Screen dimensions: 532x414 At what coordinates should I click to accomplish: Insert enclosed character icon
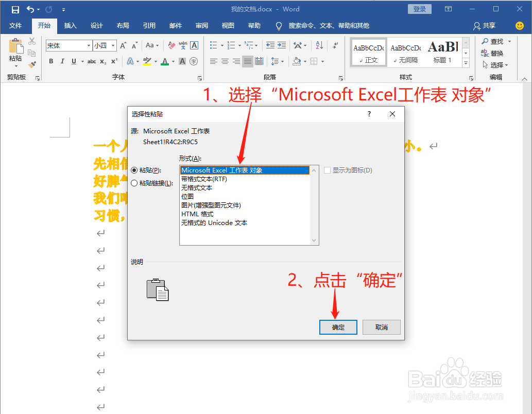click(194, 61)
